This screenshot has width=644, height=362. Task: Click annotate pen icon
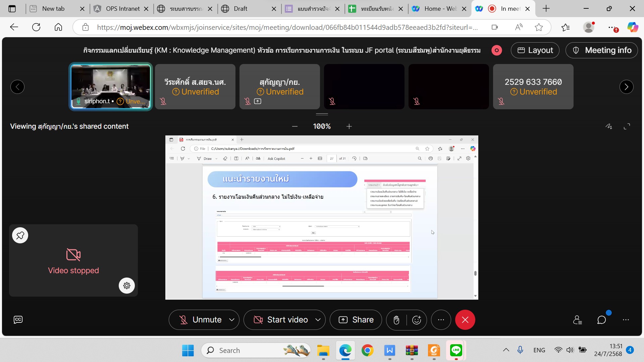(x=609, y=126)
